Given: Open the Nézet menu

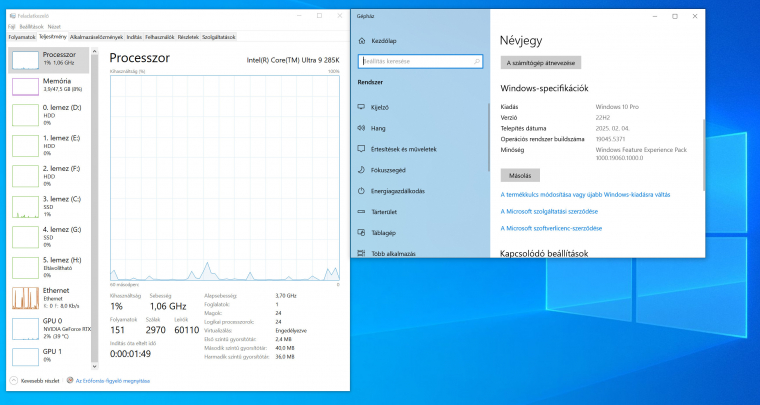Looking at the screenshot, I should coord(54,27).
